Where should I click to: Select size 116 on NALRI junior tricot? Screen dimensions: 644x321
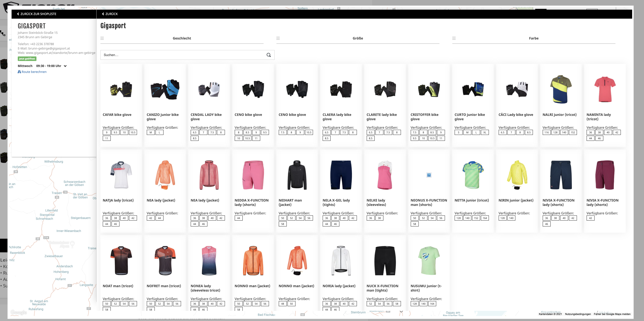coord(547,132)
